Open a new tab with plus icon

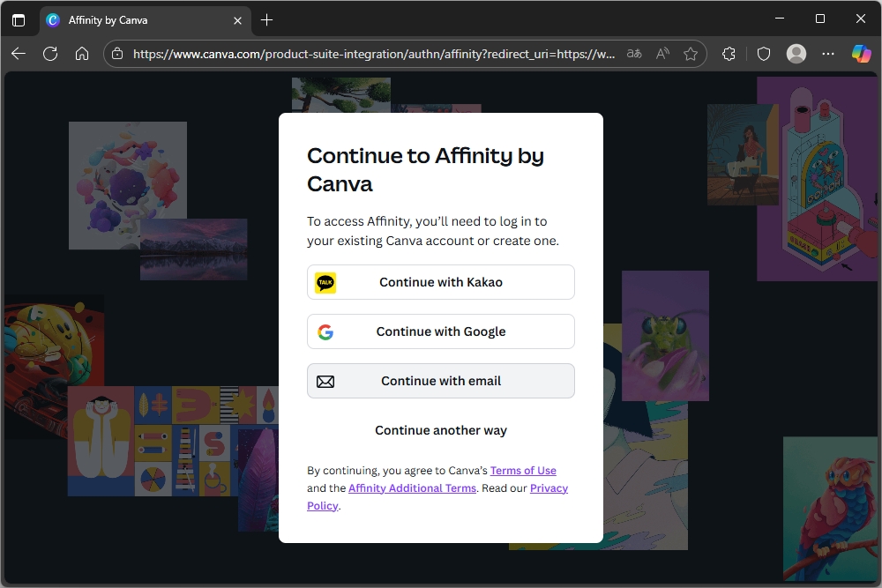[x=266, y=20]
